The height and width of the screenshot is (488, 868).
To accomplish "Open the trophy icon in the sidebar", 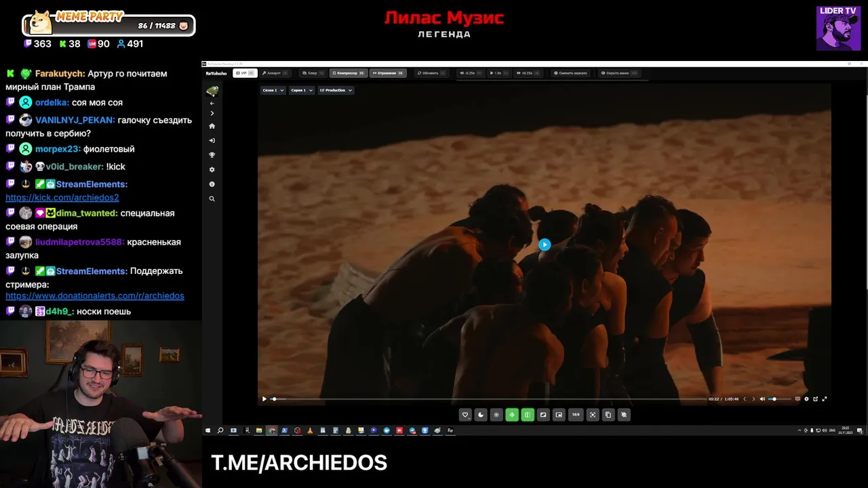I will [x=212, y=155].
